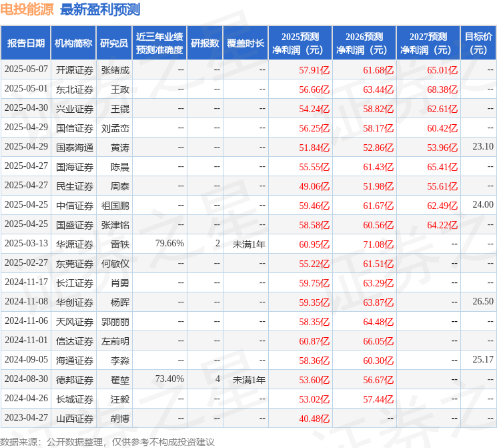Click 天风证券 institution name
Screen dimensions: 497x448
[x=75, y=322]
